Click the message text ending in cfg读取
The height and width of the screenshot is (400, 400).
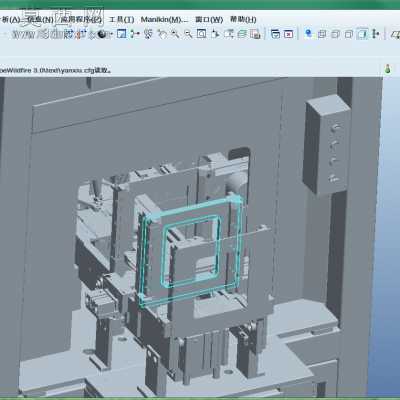tap(55, 70)
